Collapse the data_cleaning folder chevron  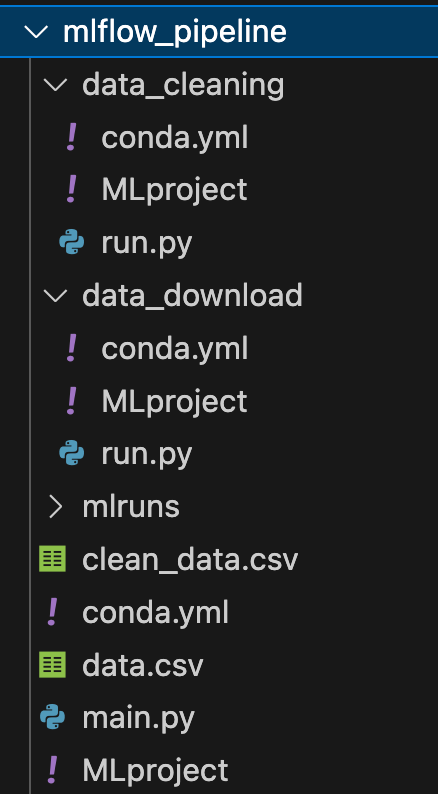point(55,85)
